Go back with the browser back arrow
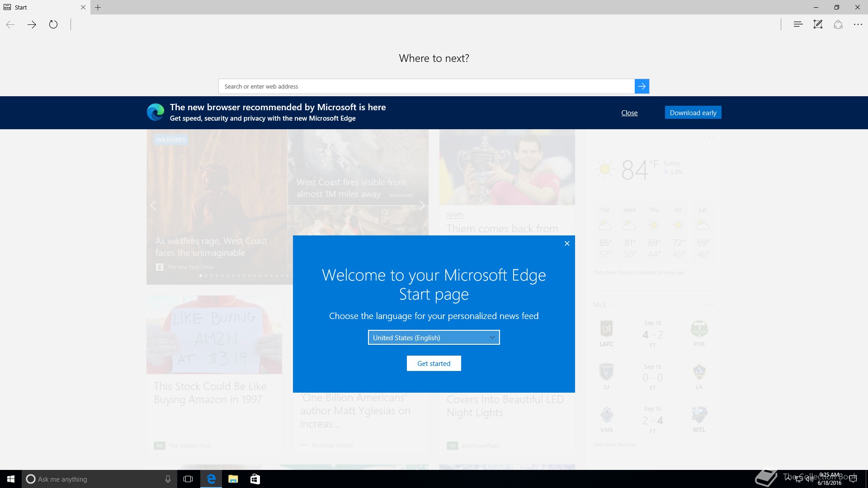Viewport: 868px width, 488px height. click(x=10, y=24)
